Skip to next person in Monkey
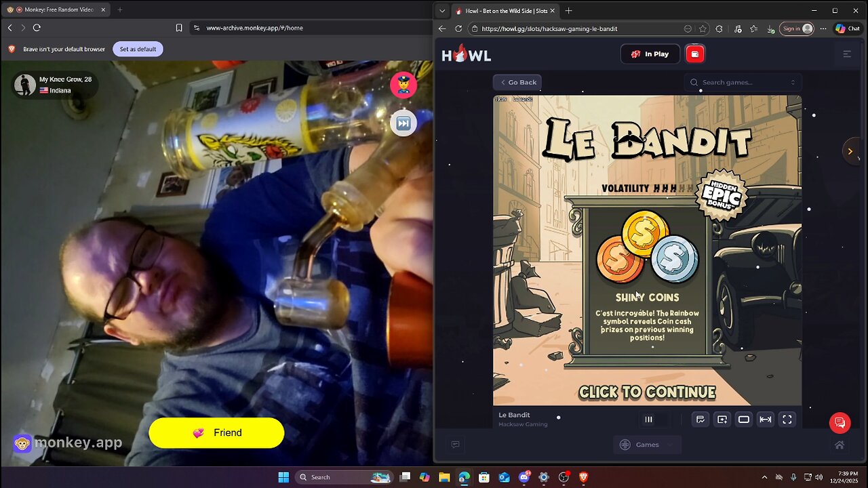Viewport: 868px width, 488px height. coord(403,123)
